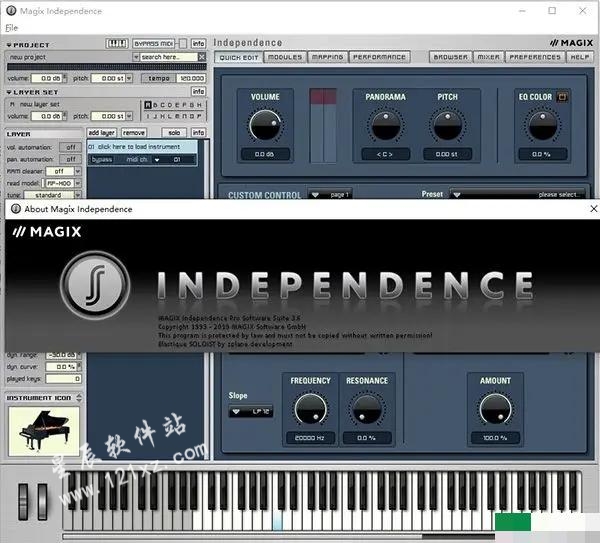Click the AMOUNT knob
This screenshot has width=600, height=543.
tap(495, 409)
